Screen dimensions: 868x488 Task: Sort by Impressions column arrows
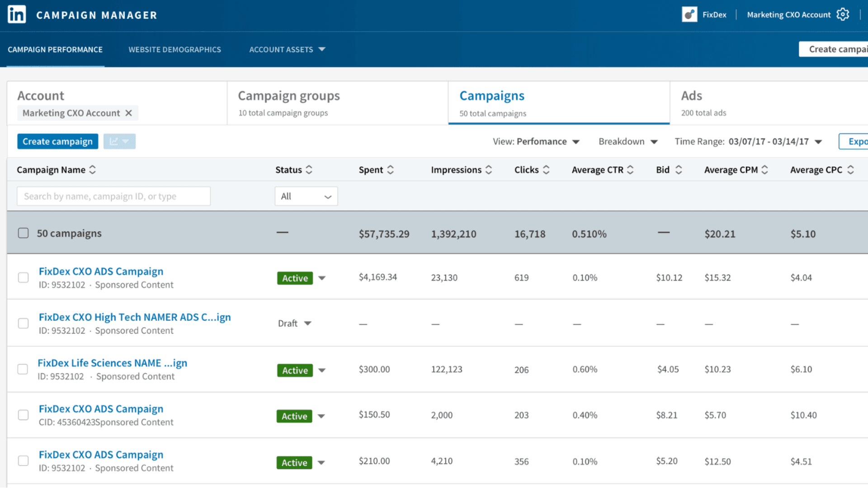tap(489, 170)
